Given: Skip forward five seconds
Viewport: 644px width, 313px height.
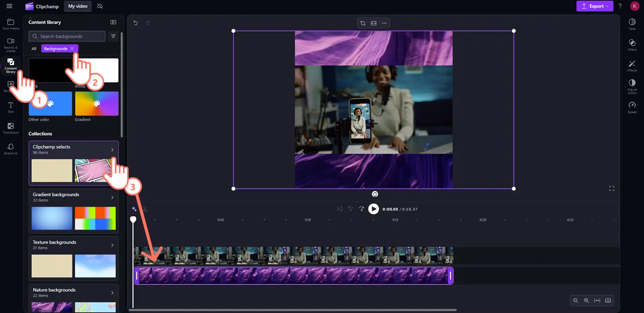Looking at the screenshot, I should point(361,209).
